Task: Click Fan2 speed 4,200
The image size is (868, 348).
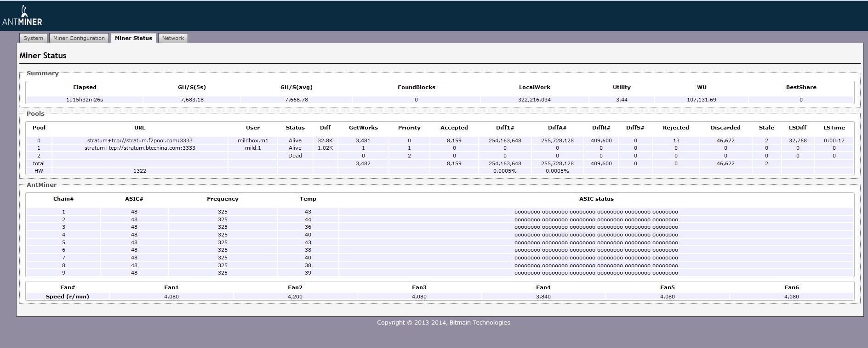Action: [295, 297]
